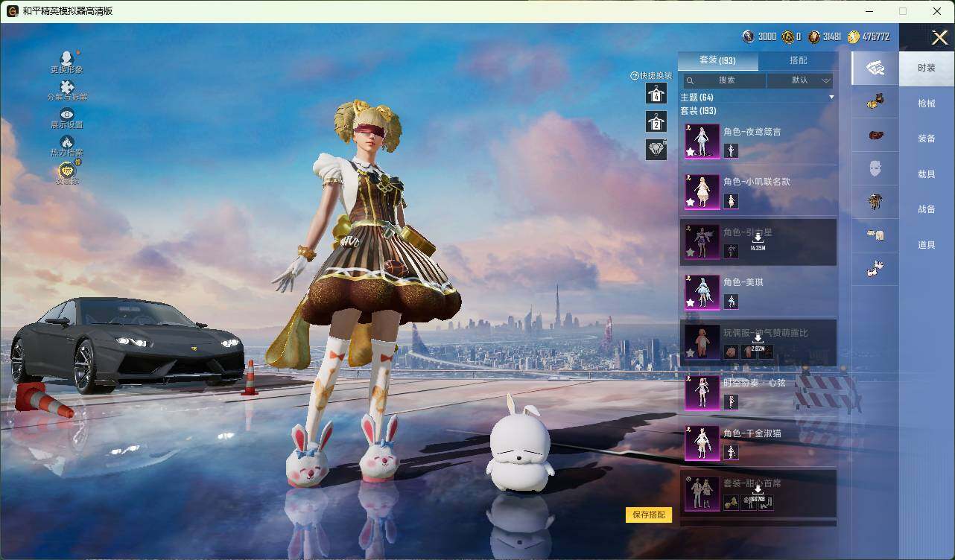955x560 pixels.
Task: Select the red hair accessory category icon
Action: tap(875, 136)
